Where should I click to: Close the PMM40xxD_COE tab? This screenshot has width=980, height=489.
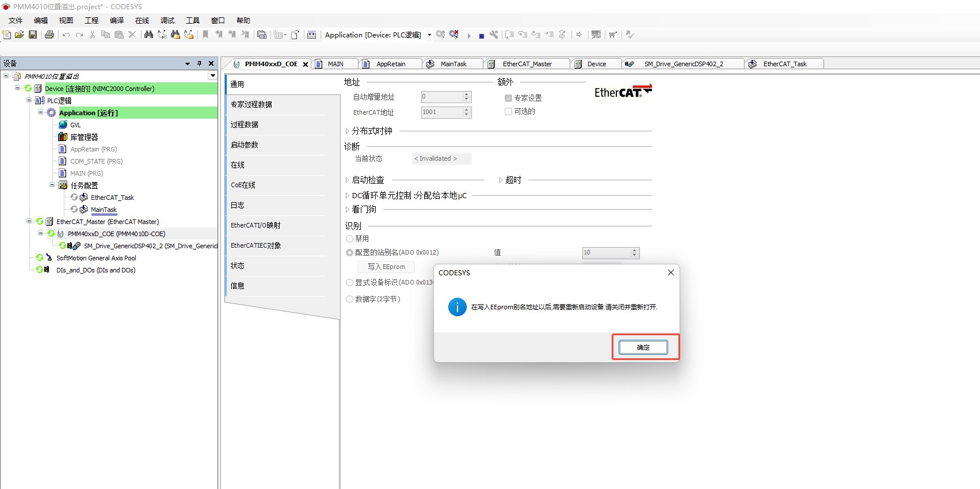tap(306, 65)
